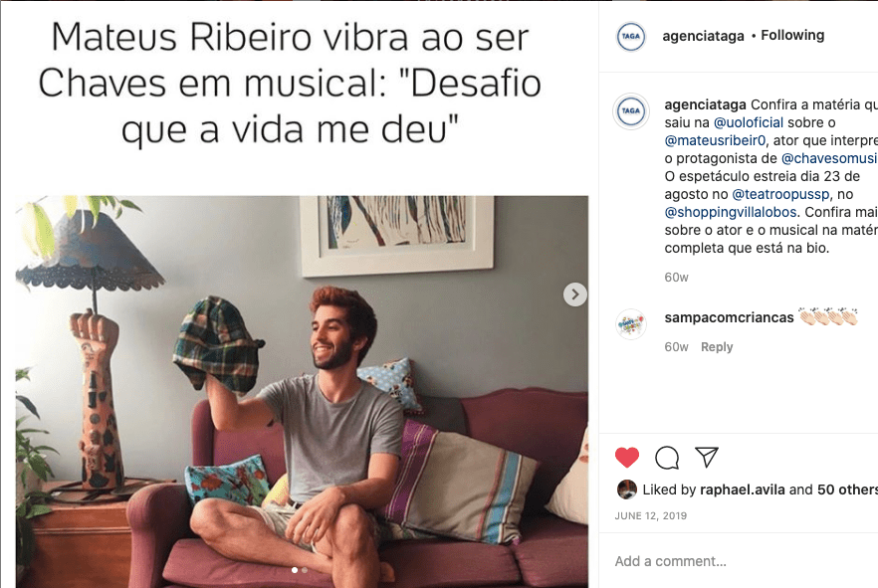Open the agenciataga username in header
This screenshot has width=878, height=588.
point(703,36)
